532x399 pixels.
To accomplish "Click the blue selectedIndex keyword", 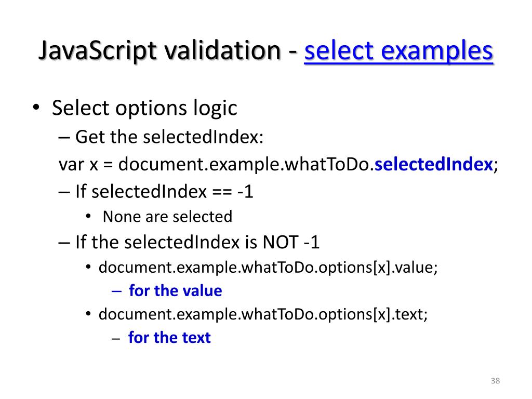I will (434, 165).
